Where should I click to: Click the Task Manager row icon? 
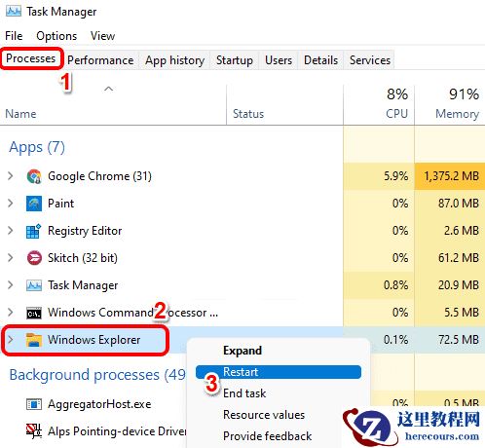[x=34, y=285]
